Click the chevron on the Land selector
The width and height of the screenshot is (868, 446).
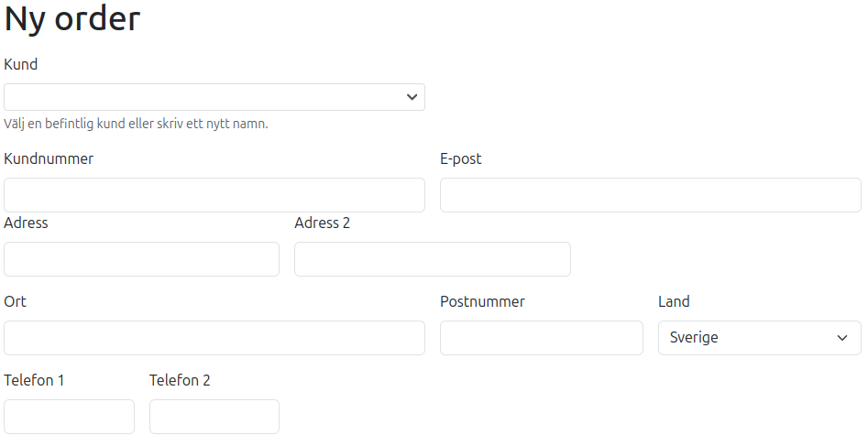click(842, 338)
